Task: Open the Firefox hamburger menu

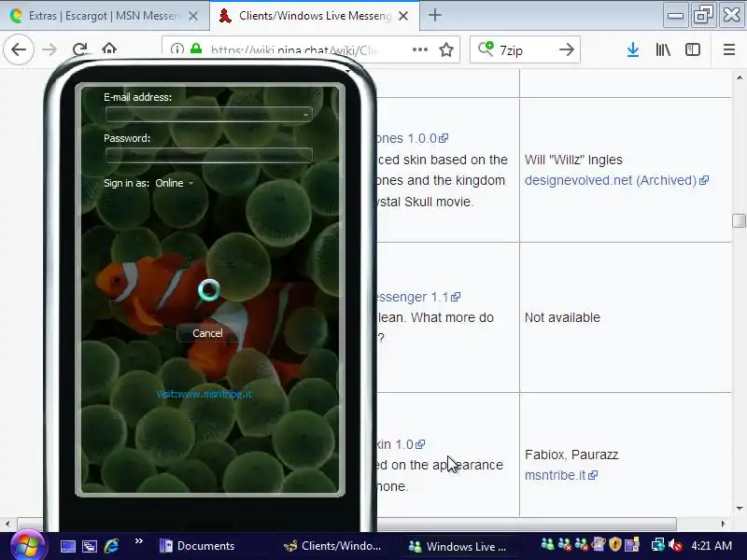Action: (x=729, y=49)
